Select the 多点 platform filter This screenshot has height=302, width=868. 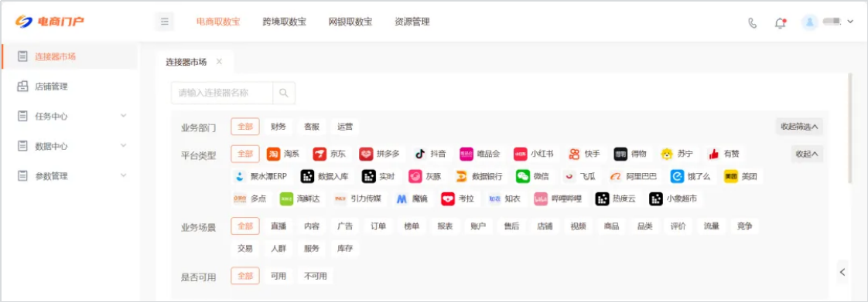[x=251, y=199]
